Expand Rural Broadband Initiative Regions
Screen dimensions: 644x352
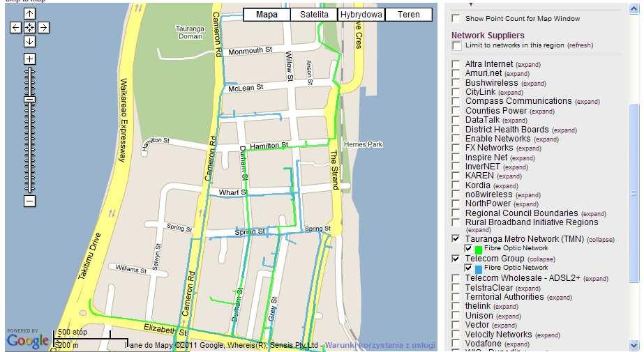[479, 230]
